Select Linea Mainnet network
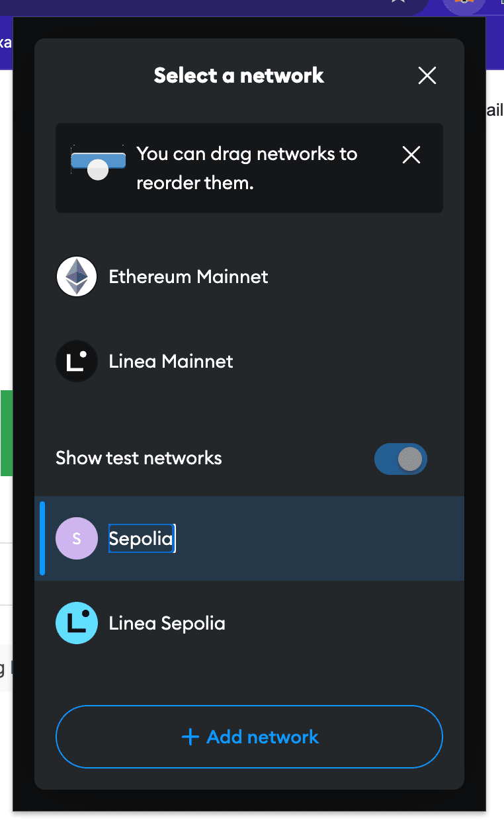The width and height of the screenshot is (504, 832). coord(249,361)
